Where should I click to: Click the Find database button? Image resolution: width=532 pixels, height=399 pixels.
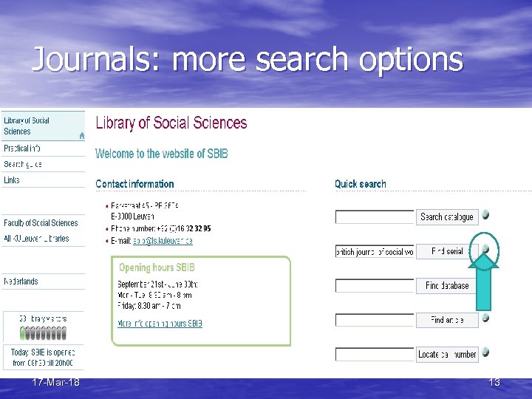click(x=447, y=286)
